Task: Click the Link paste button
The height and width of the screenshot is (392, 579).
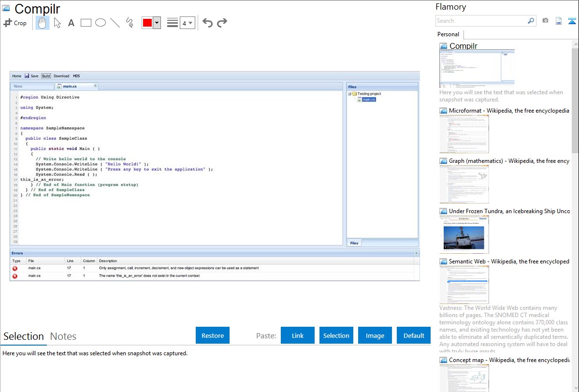Action: [298, 335]
